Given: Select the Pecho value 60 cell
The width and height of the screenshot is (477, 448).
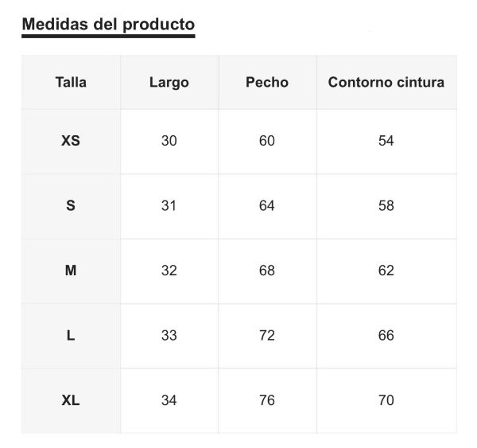Looking at the screenshot, I should (267, 142).
